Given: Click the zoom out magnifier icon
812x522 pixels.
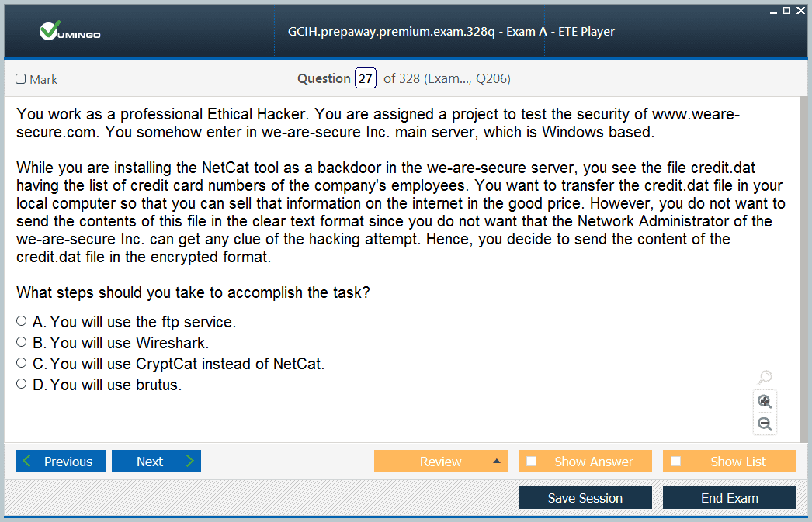Looking at the screenshot, I should pos(765,424).
